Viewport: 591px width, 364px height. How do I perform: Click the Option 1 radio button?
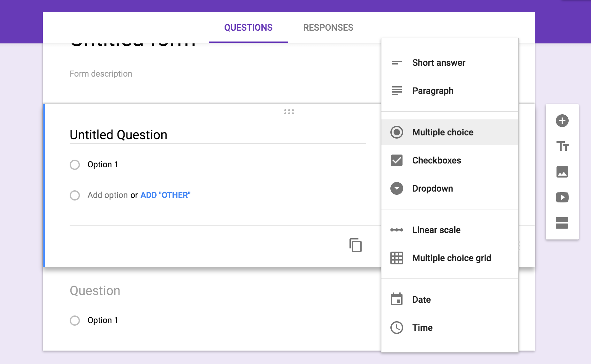75,164
